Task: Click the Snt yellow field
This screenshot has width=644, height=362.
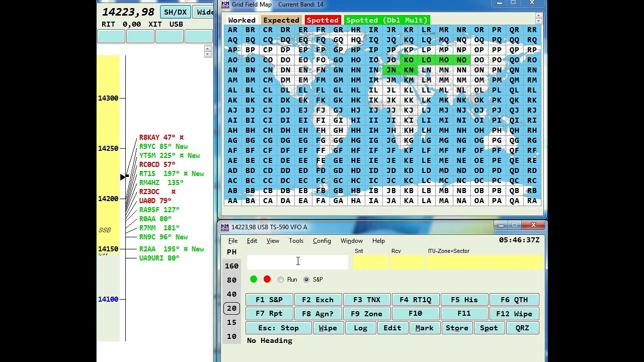Action: click(x=370, y=262)
